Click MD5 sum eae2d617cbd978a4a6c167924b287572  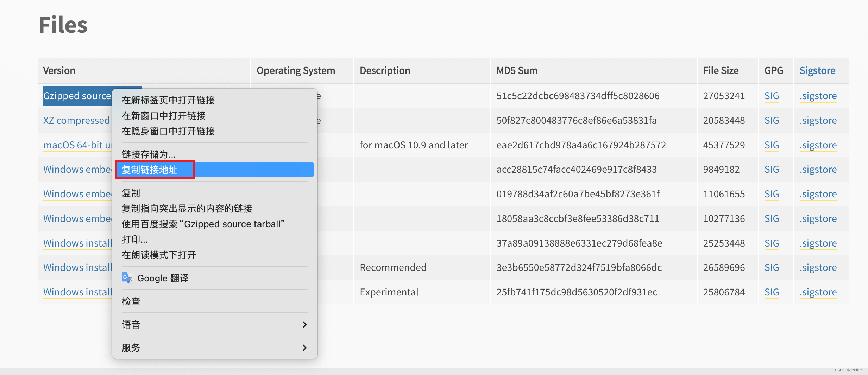pos(581,145)
